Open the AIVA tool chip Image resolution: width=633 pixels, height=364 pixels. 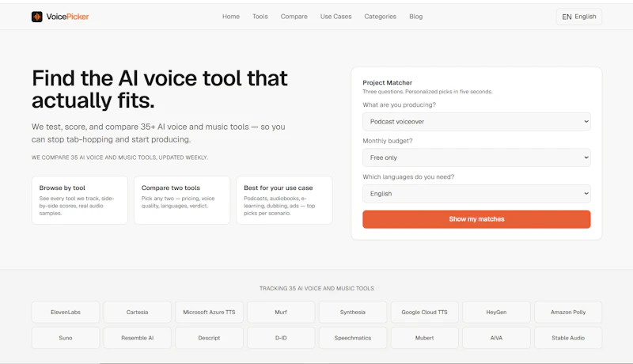[496, 338]
